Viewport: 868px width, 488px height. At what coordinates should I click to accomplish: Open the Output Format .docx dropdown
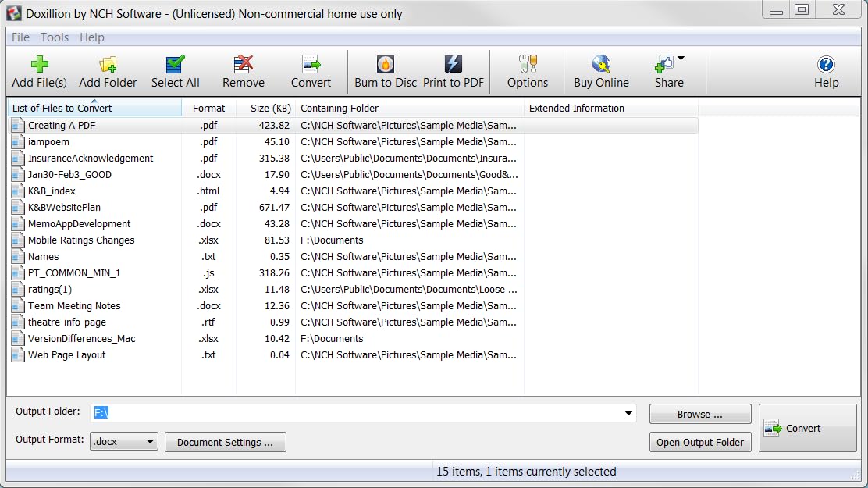tap(124, 441)
